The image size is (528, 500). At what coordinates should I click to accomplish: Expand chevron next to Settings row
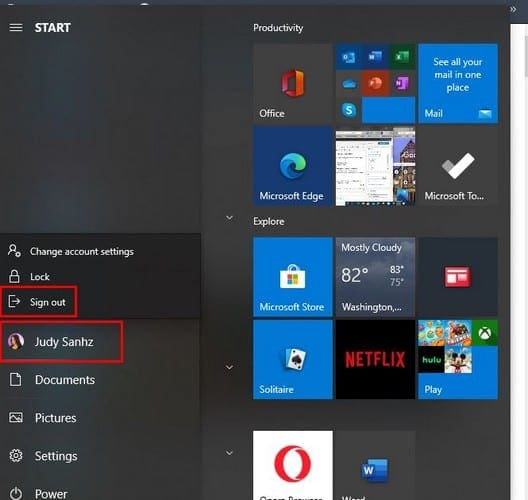[229, 453]
